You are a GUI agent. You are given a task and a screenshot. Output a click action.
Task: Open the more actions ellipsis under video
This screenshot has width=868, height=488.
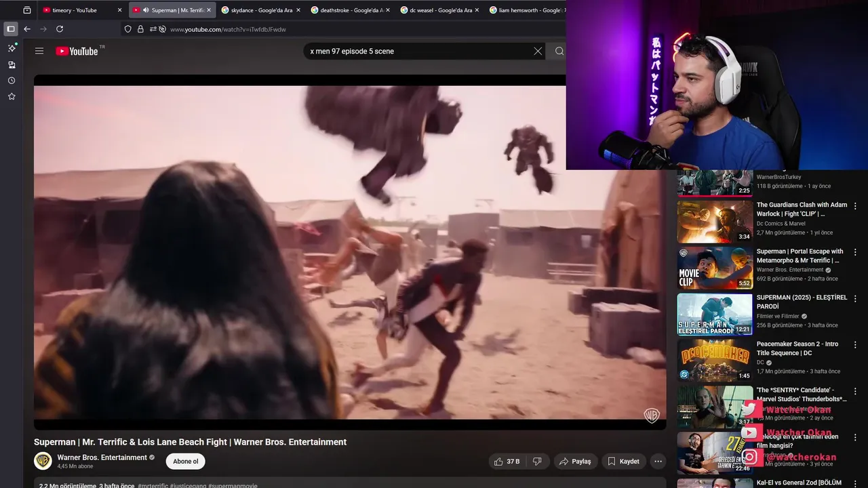[658, 462]
